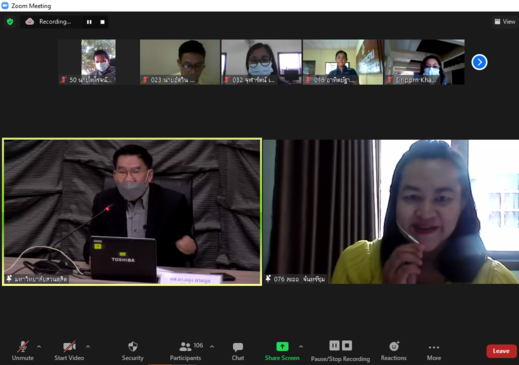
Task: Expand video options arrow beside Start Video
Action: pos(88,347)
